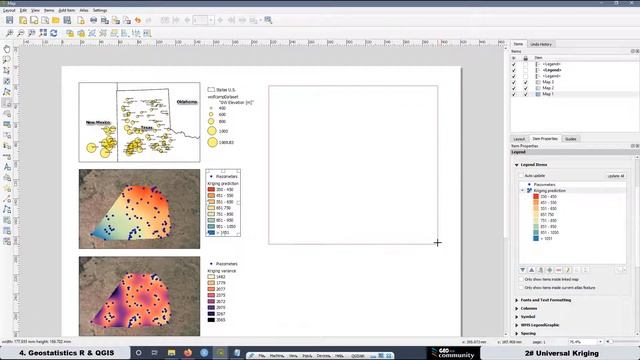
Task: Select the Piezometers legend entry
Action: pos(544,184)
